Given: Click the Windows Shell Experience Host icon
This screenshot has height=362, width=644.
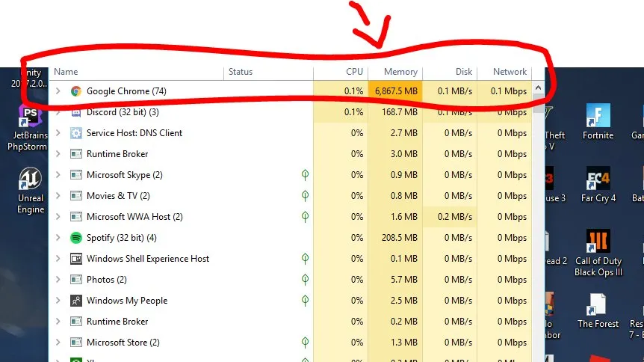Looking at the screenshot, I should (x=76, y=259).
